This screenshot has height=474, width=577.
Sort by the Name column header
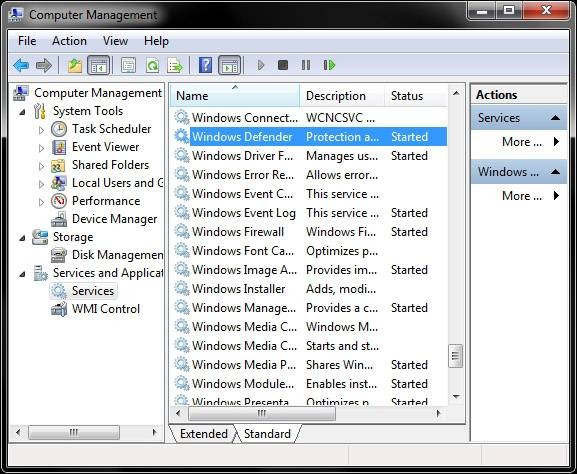click(235, 96)
